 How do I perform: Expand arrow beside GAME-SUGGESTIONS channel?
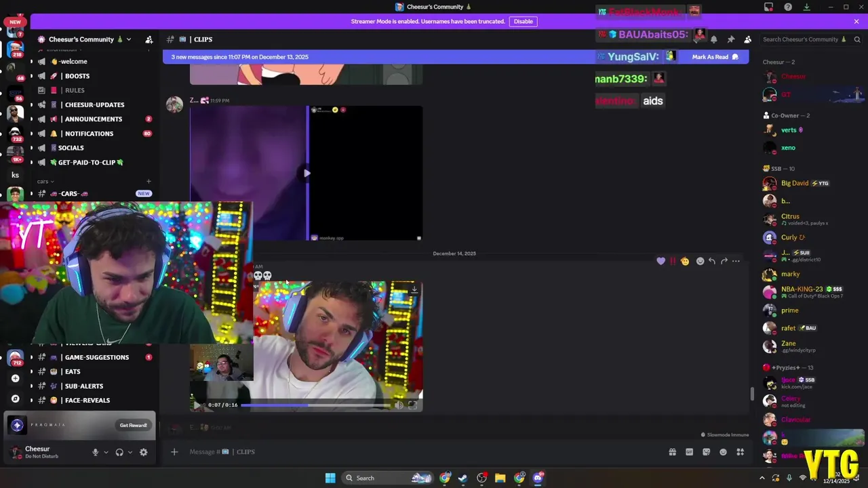point(31,357)
